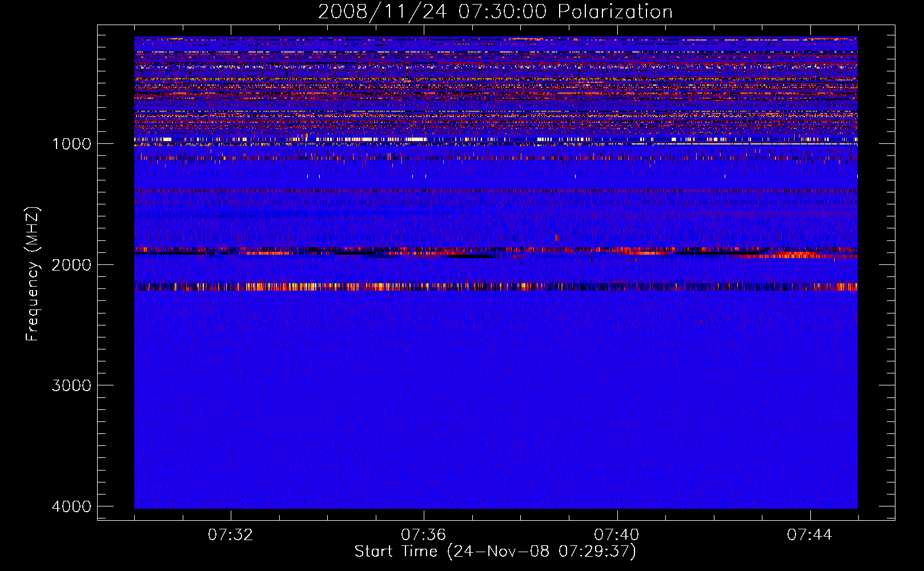This screenshot has height=571, width=924.
Task: Click the '07:40' time axis label
Action: pos(617,535)
